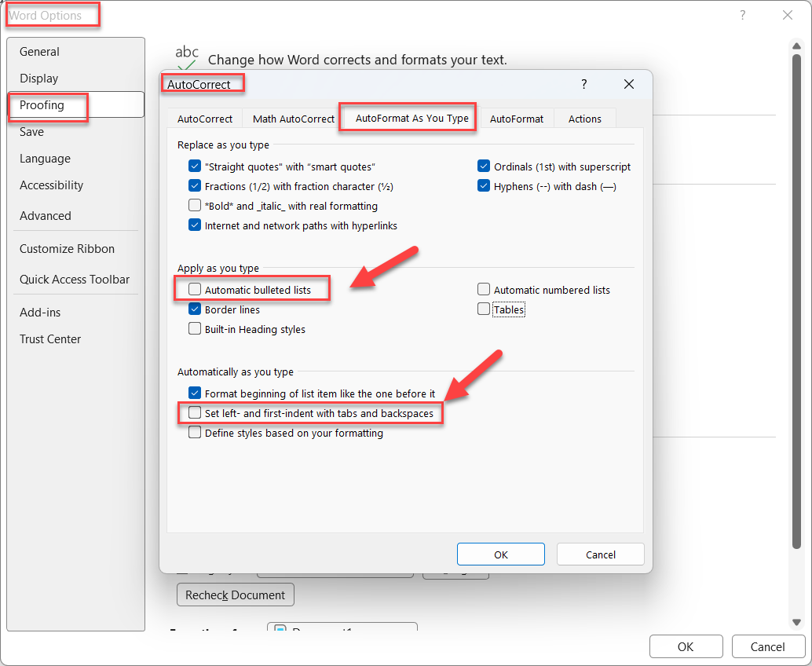Open Display in Word Options sidebar

click(75, 79)
